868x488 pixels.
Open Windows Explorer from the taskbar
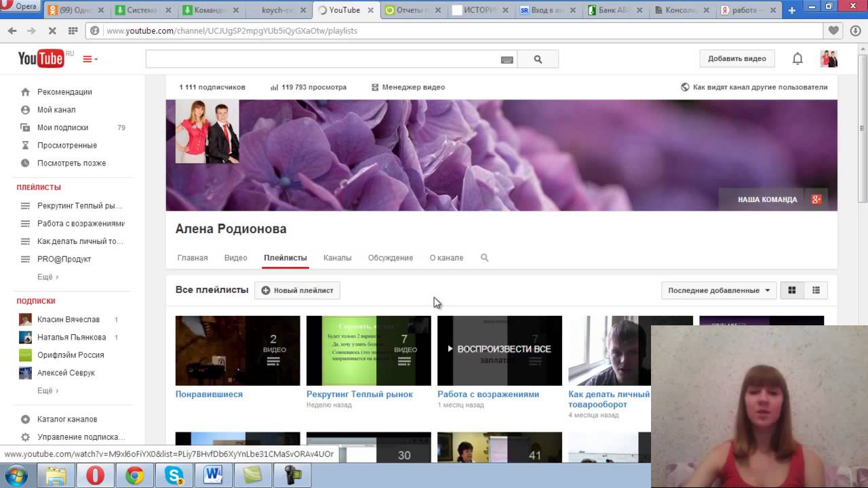pos(56,476)
